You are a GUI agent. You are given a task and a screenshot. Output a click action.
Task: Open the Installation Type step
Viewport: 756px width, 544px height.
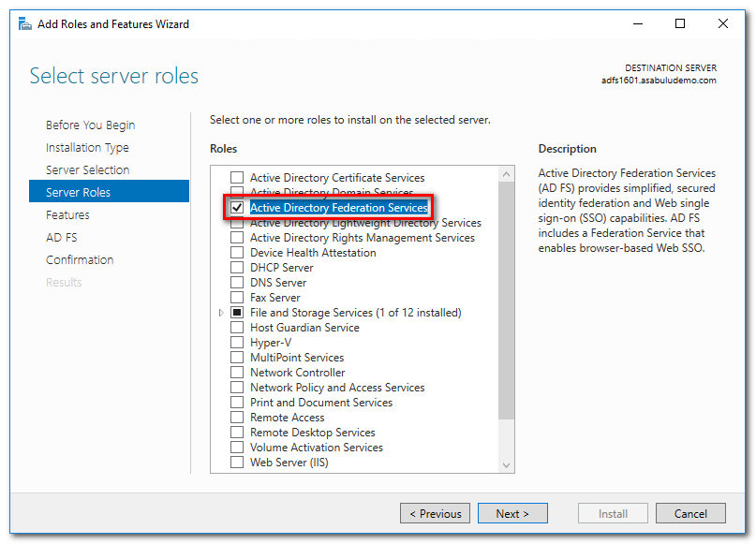click(x=87, y=147)
